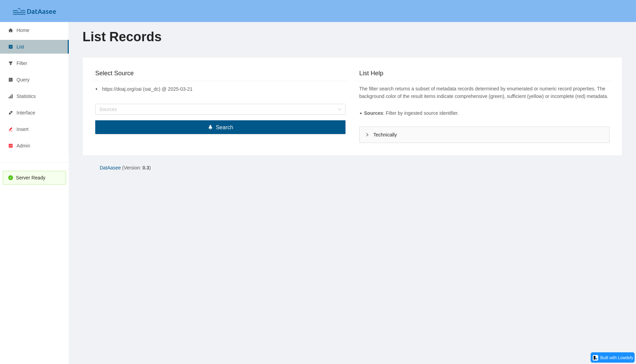Open the Sources dropdown selector
The image size is (636, 364).
[x=220, y=109]
